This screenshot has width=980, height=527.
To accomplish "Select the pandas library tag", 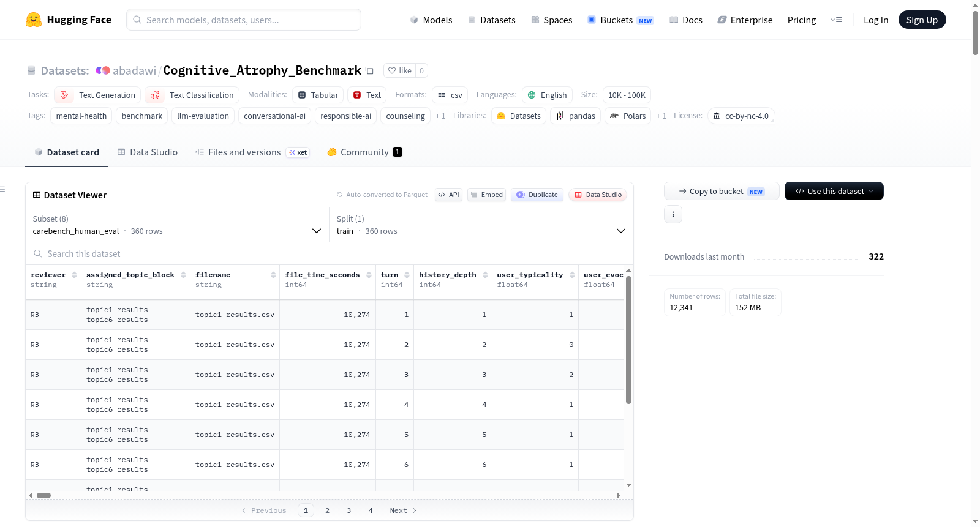I will point(575,116).
